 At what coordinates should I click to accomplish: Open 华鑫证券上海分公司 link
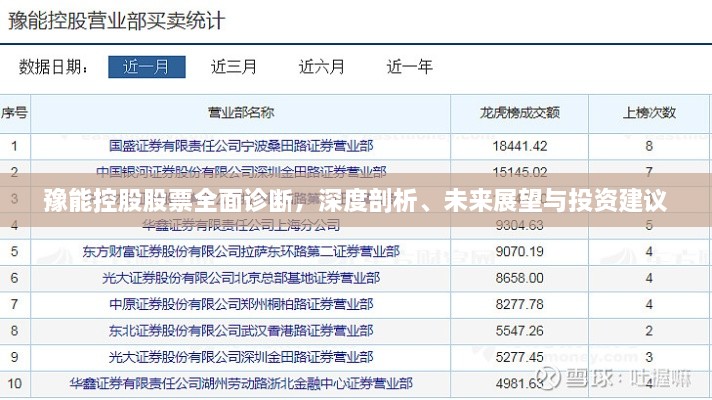[241, 225]
